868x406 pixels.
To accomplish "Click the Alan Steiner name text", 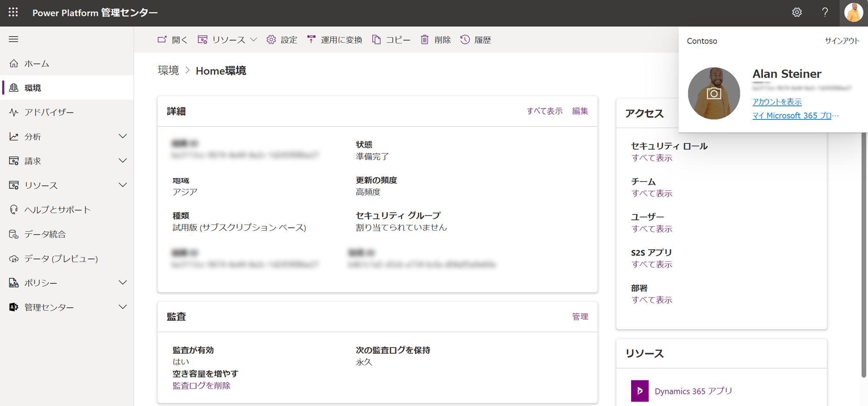I will pos(787,74).
